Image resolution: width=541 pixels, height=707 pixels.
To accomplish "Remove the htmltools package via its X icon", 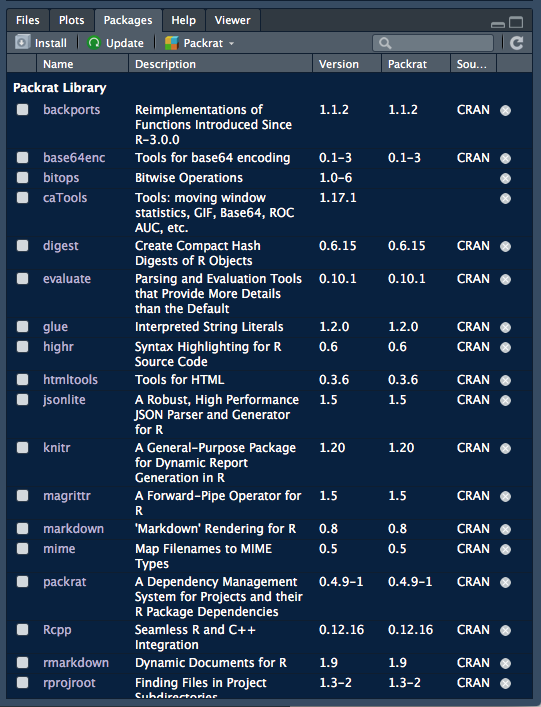I will (x=505, y=381).
